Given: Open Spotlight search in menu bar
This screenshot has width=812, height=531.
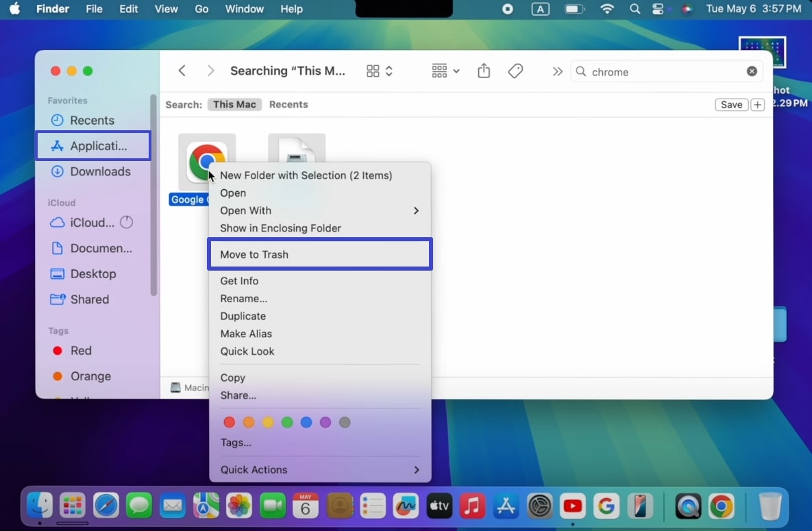Looking at the screenshot, I should point(635,9).
